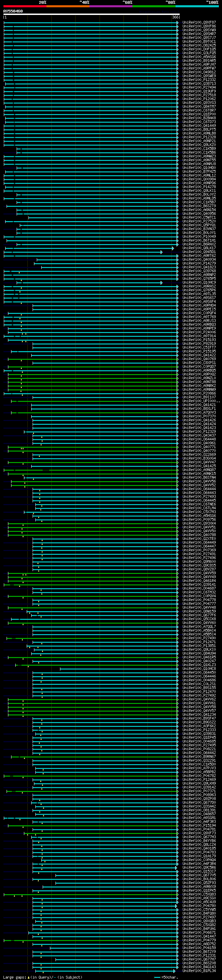Click UniRef100_P12331 label
This screenshot has width=222, height=980.
[199, 955]
